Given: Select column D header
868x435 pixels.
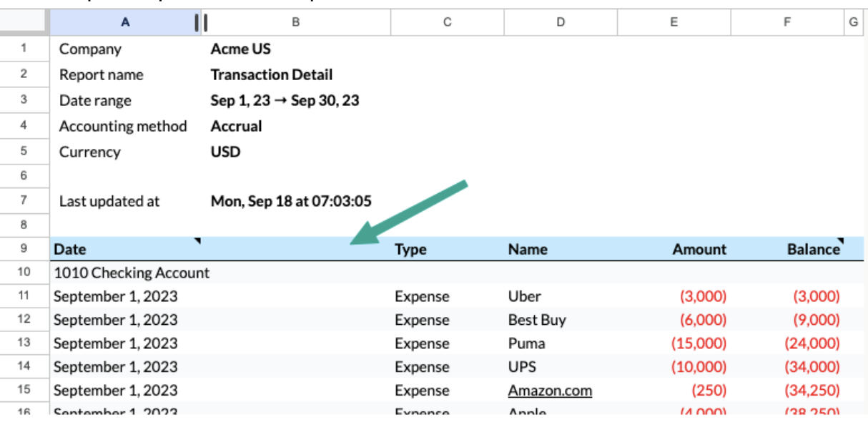Looking at the screenshot, I should coord(561,22).
